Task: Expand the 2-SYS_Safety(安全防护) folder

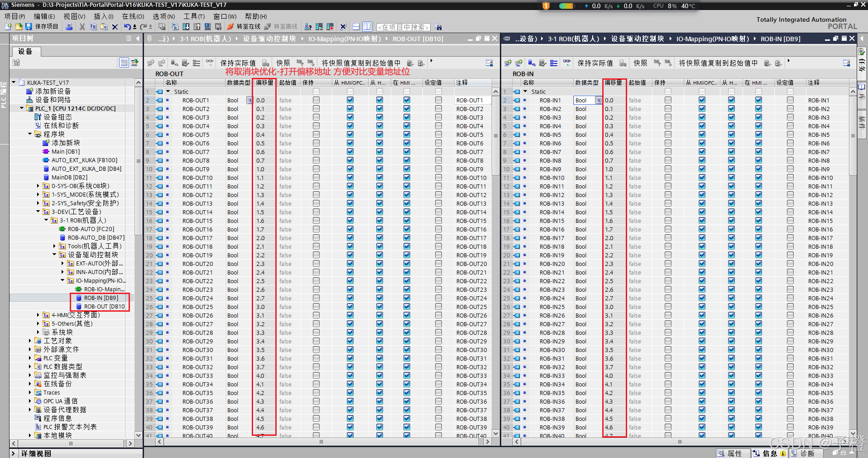Action: (x=38, y=203)
